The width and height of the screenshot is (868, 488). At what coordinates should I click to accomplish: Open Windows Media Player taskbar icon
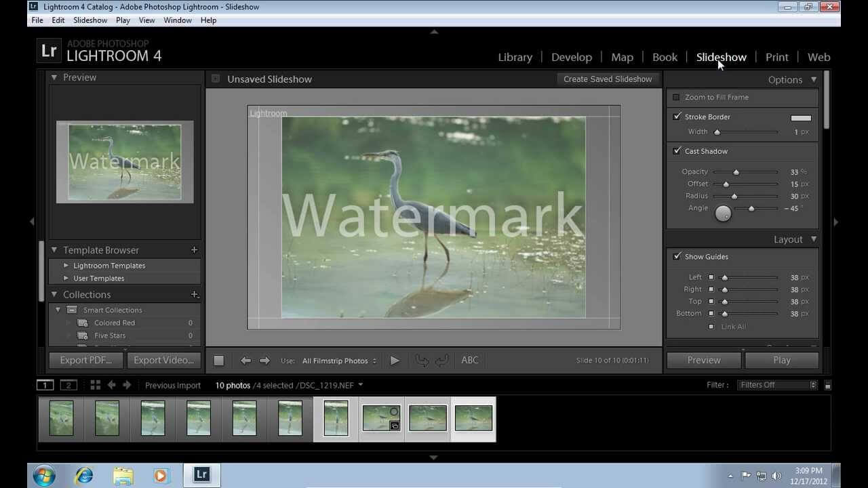pyautogui.click(x=161, y=475)
